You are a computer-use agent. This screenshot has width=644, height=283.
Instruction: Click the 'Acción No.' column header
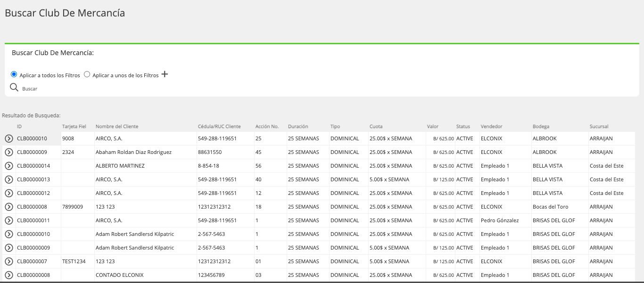point(267,126)
